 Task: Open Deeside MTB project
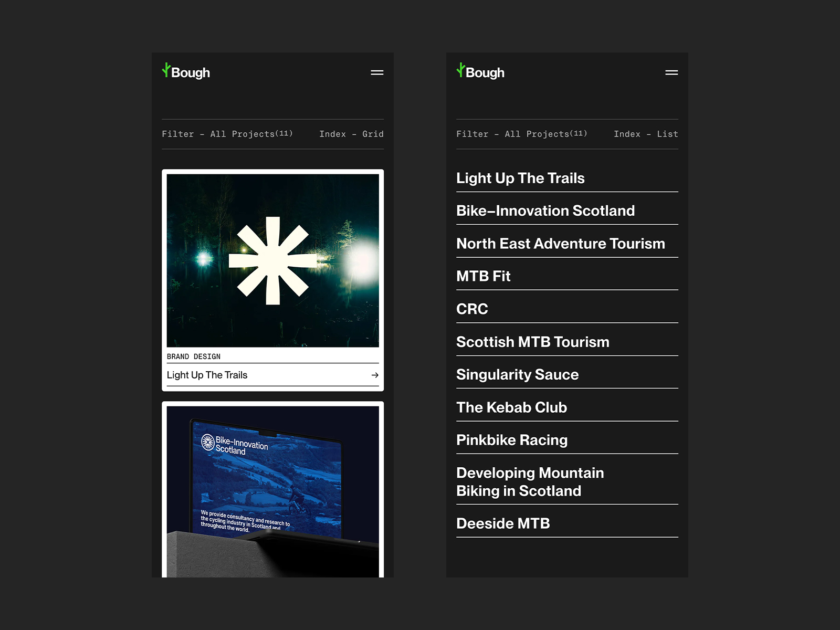click(502, 523)
